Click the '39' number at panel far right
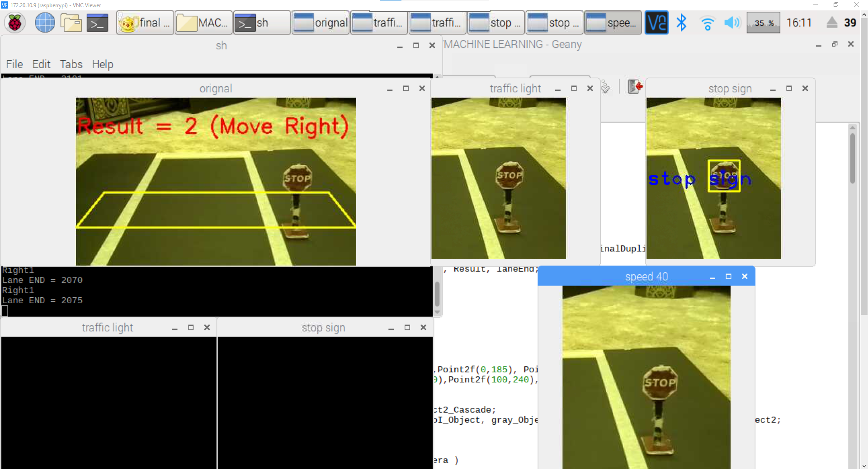 [850, 23]
